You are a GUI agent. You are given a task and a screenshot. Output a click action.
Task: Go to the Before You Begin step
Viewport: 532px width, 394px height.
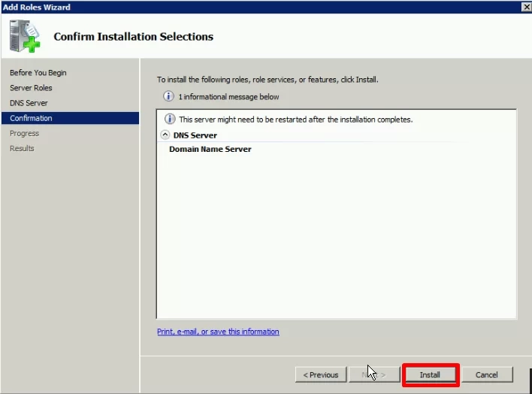click(x=38, y=73)
